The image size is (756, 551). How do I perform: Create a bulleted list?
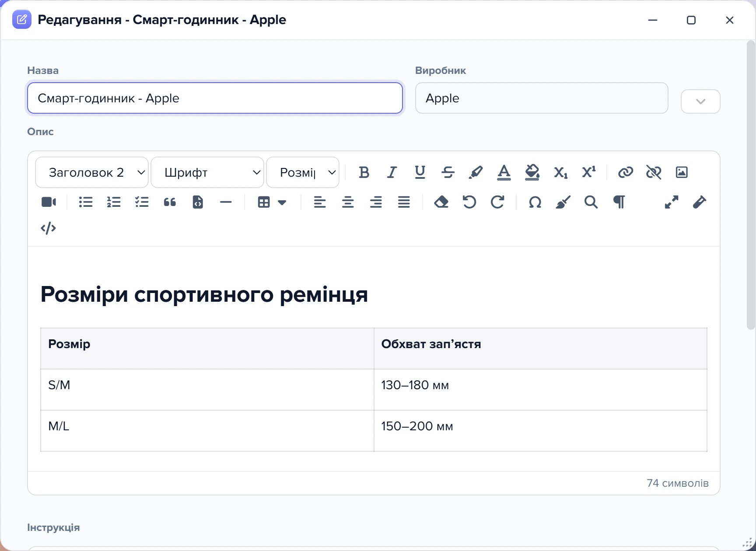tap(86, 202)
